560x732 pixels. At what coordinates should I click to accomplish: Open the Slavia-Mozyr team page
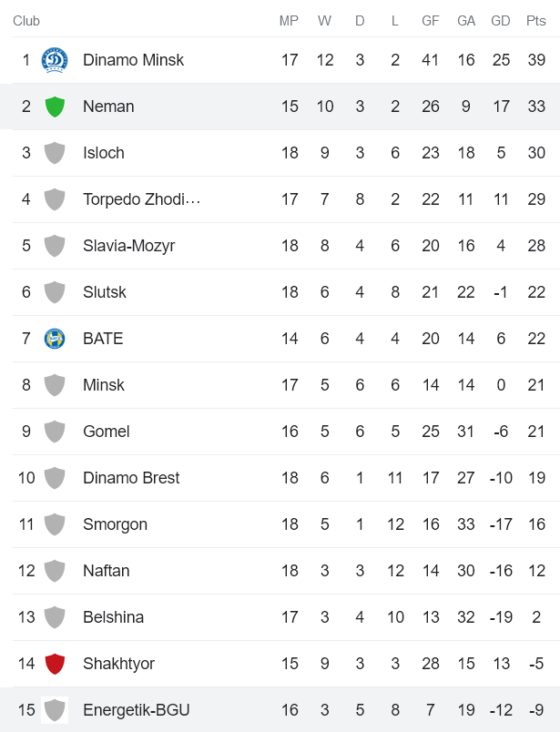pos(128,246)
